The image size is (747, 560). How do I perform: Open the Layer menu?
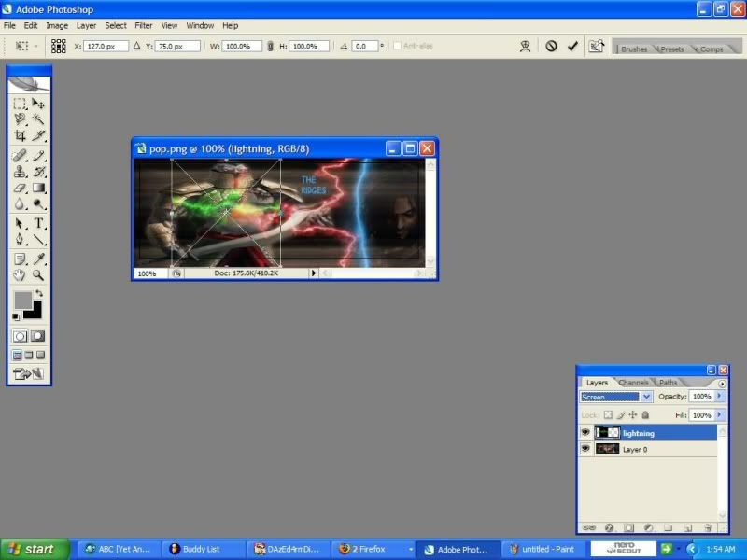tap(86, 26)
